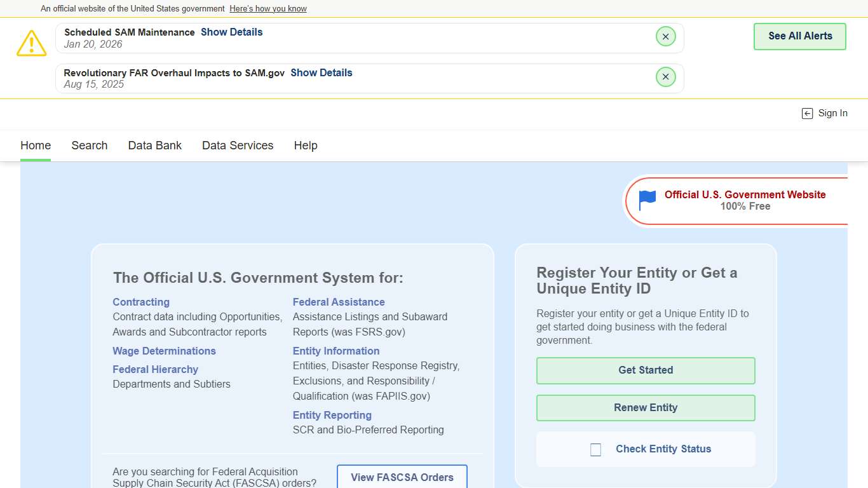Expand details of the FAR Overhaul notice

click(321, 72)
